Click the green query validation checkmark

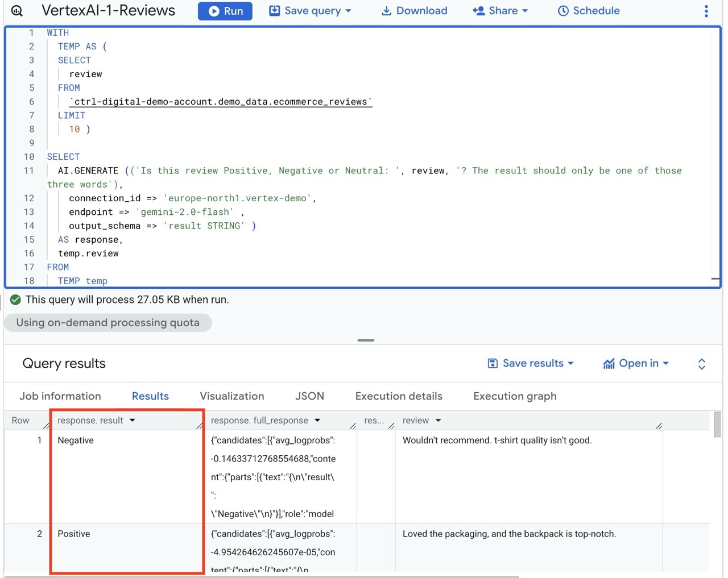[x=15, y=300]
